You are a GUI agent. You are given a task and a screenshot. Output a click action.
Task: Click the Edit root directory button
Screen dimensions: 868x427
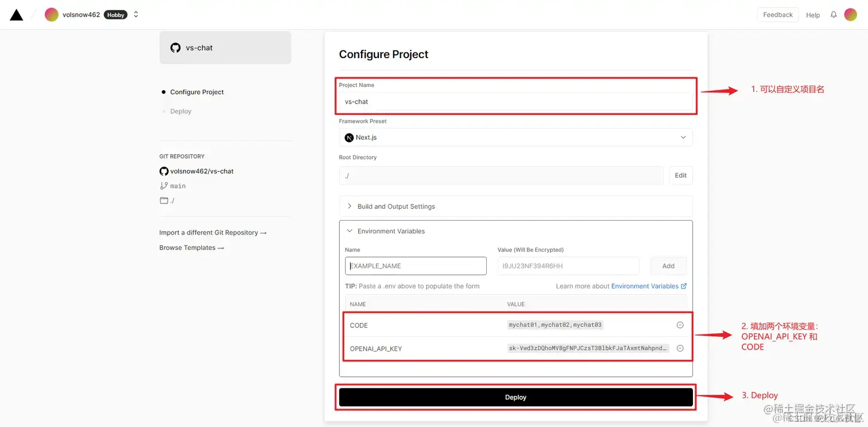coord(681,175)
